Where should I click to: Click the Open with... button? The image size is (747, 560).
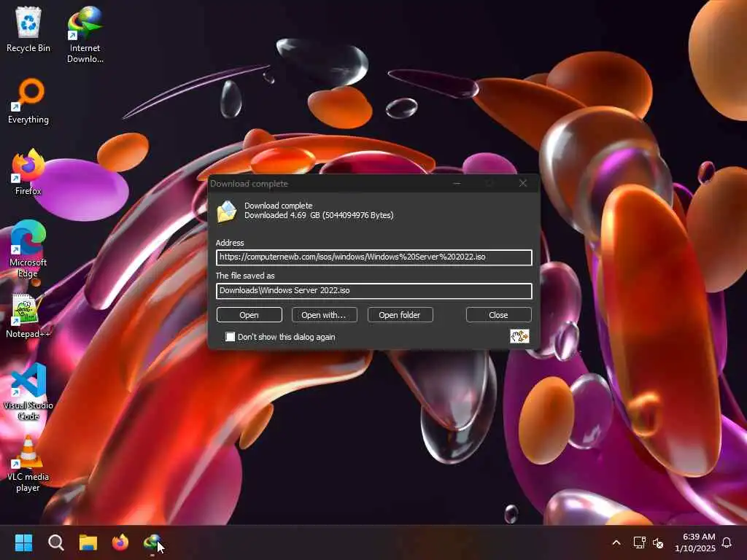point(324,315)
